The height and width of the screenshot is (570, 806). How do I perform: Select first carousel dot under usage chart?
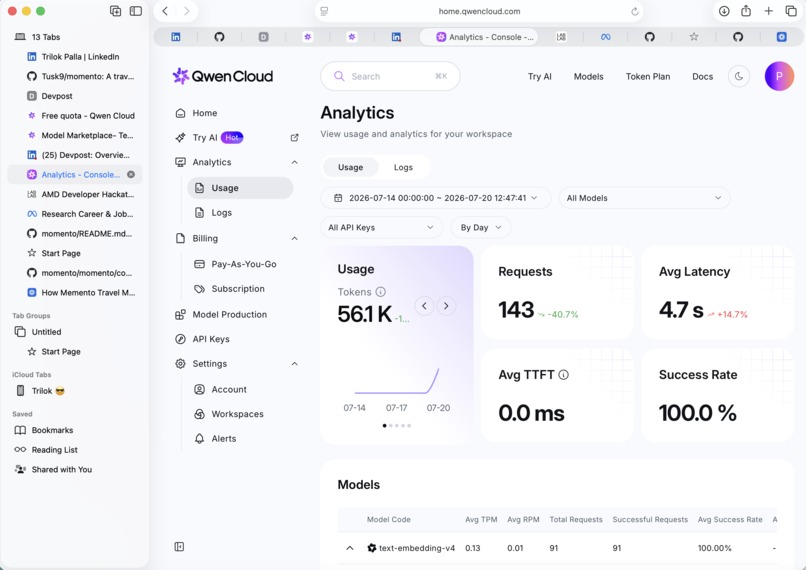click(384, 426)
